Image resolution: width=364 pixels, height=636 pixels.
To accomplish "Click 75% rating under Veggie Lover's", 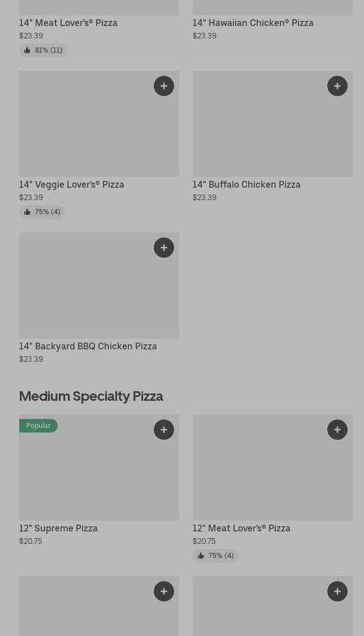I will click(x=42, y=212).
